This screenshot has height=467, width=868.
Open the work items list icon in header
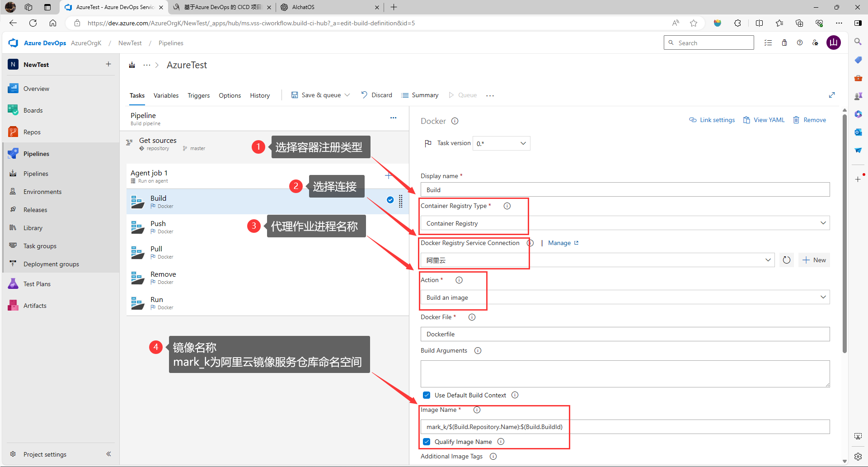[768, 43]
